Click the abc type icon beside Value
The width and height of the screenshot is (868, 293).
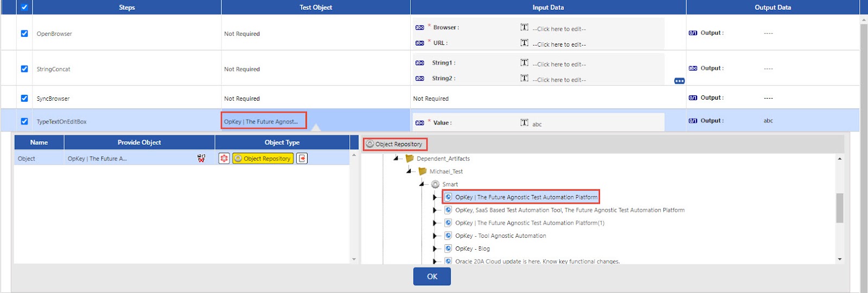[419, 123]
